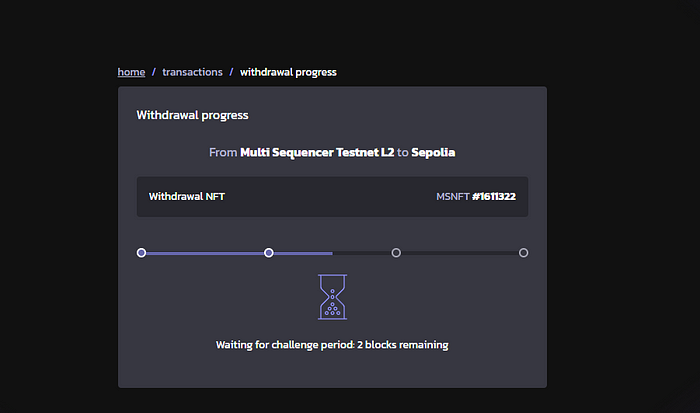This screenshot has width=700, height=413.
Task: Click the Withdrawal progress card heading
Action: (192, 115)
